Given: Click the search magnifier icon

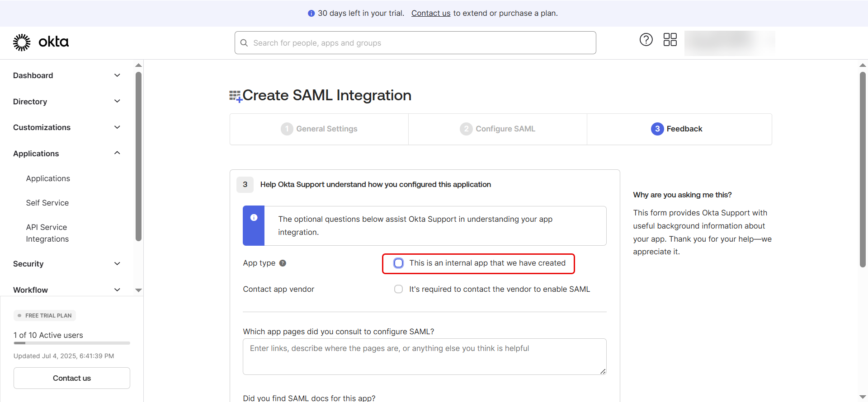Looking at the screenshot, I should 244,43.
